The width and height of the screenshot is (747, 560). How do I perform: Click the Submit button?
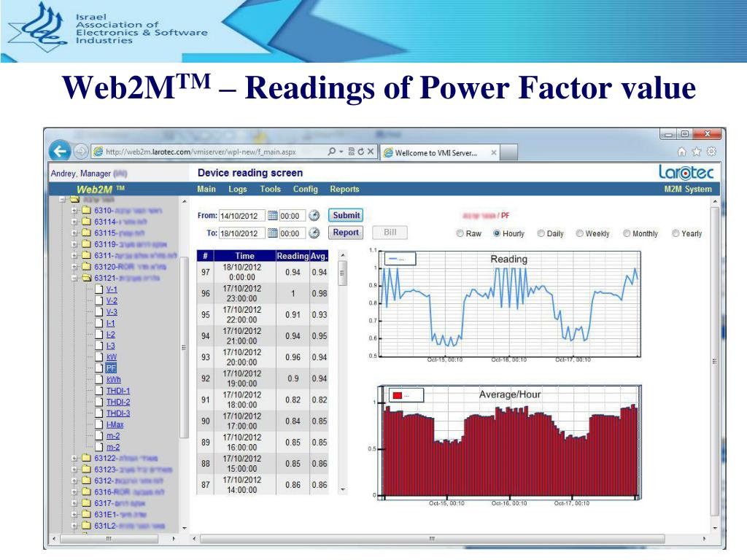pyautogui.click(x=347, y=215)
